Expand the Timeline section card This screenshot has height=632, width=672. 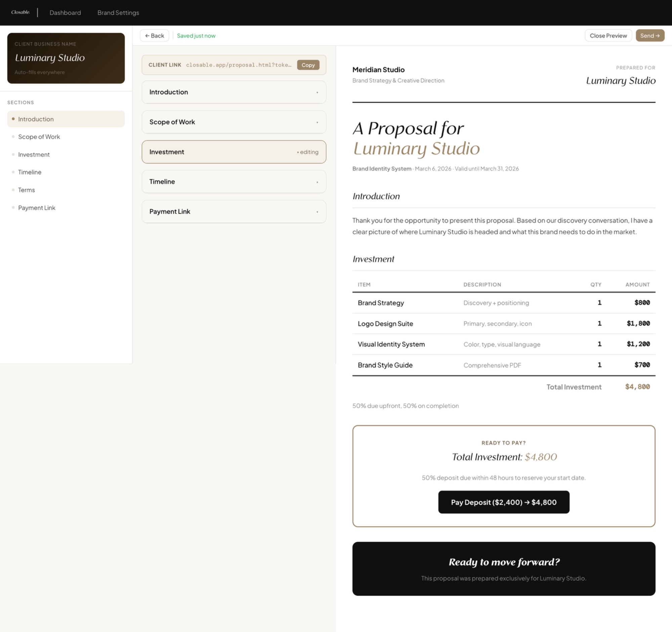point(234,182)
